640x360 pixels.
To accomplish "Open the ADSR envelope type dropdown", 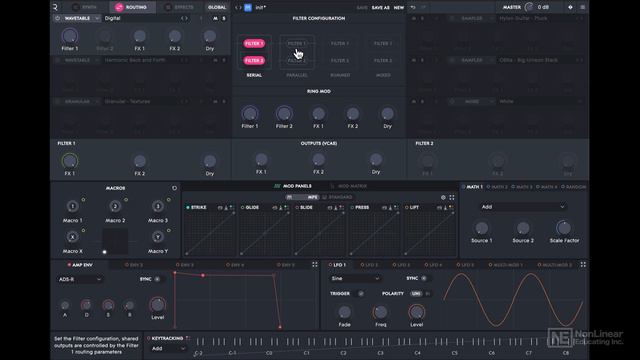I will tap(80, 279).
